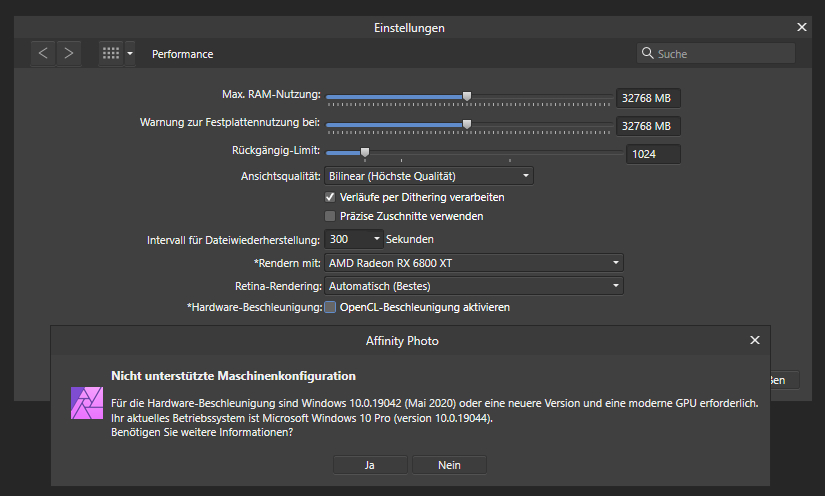
Task: Click the Nein button
Action: 449,465
